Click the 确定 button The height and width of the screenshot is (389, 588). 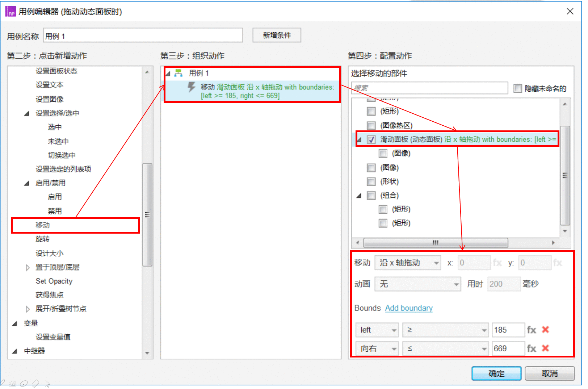pos(496,373)
